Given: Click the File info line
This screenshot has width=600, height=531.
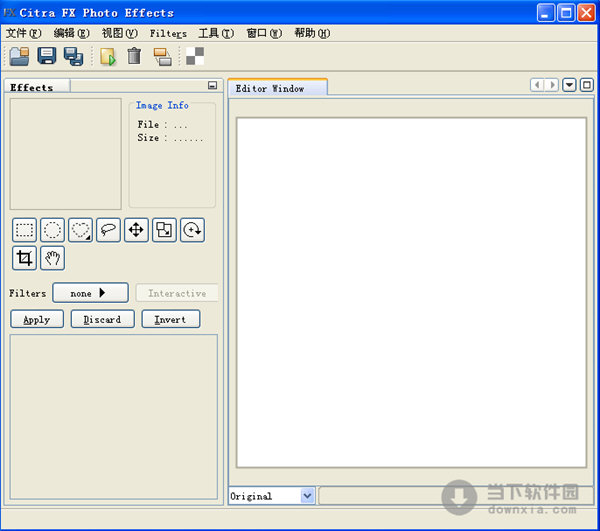Looking at the screenshot, I should pos(162,125).
